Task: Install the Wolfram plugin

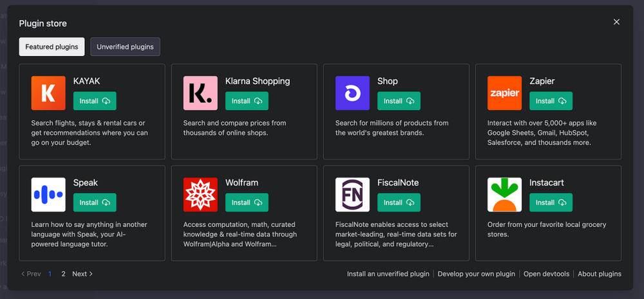Action: pyautogui.click(x=247, y=203)
